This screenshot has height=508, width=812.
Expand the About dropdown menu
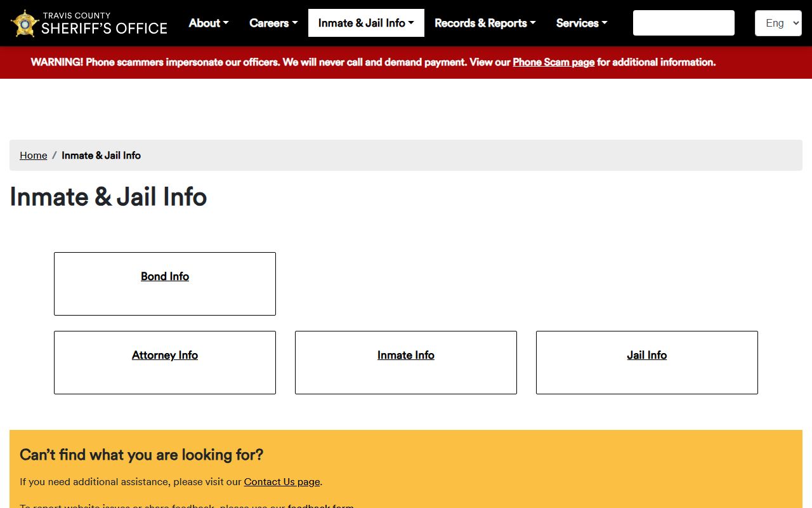point(209,23)
